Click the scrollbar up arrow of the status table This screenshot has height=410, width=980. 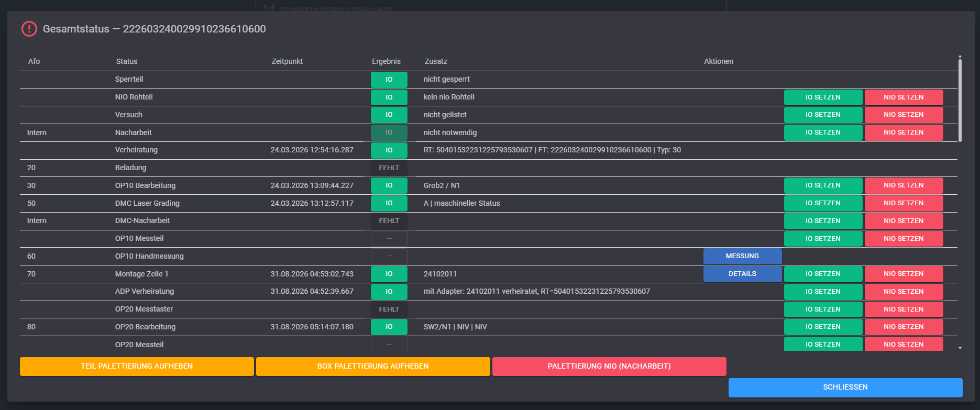tap(960, 56)
